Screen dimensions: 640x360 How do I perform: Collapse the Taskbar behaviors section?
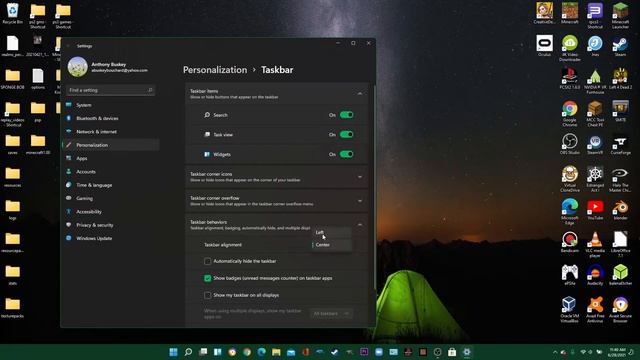(360, 224)
